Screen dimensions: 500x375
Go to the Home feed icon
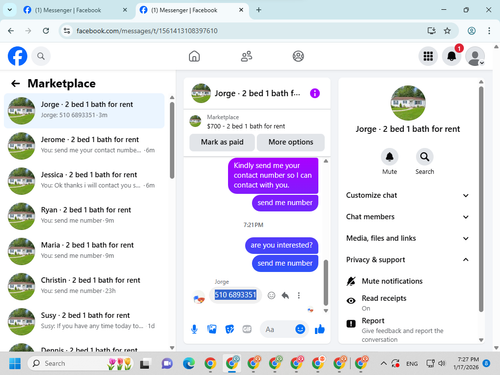point(194,56)
